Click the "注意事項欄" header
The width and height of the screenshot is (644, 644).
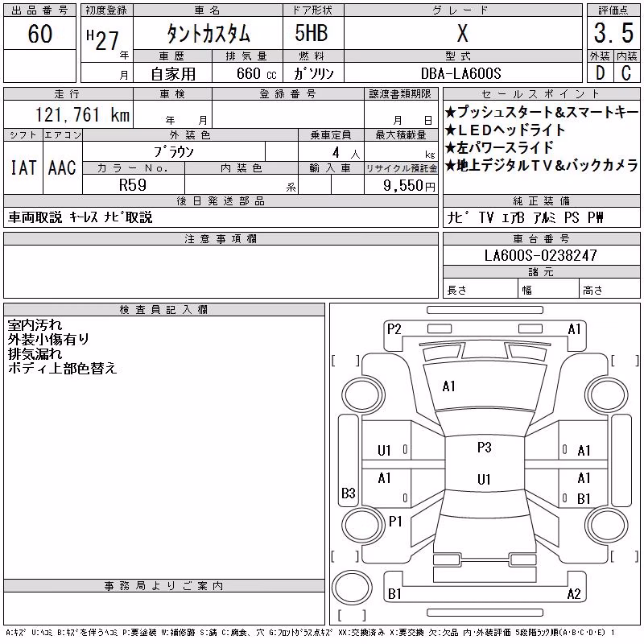[221, 239]
